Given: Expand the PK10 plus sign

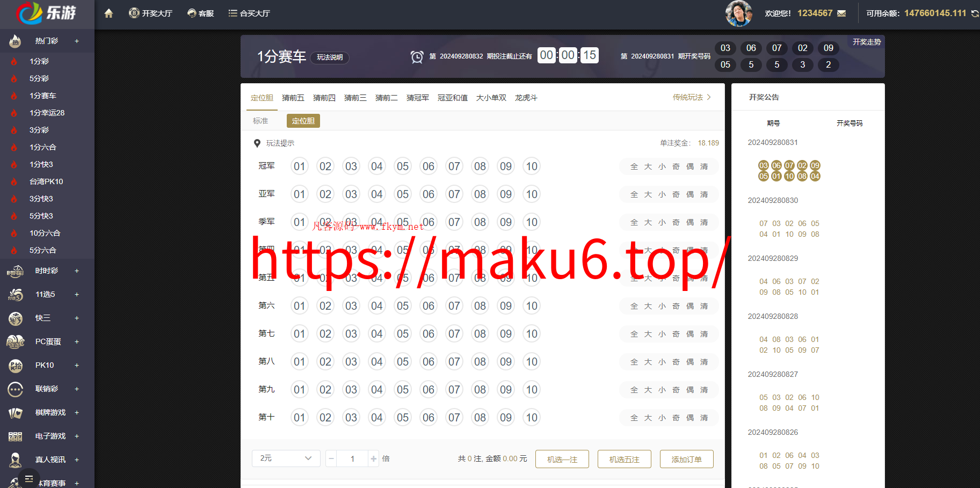Looking at the screenshot, I should click(x=77, y=366).
